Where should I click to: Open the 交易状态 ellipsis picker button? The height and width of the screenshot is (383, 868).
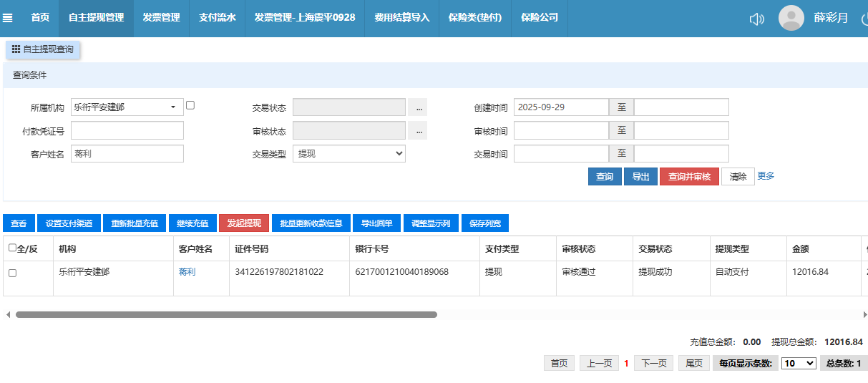point(418,107)
